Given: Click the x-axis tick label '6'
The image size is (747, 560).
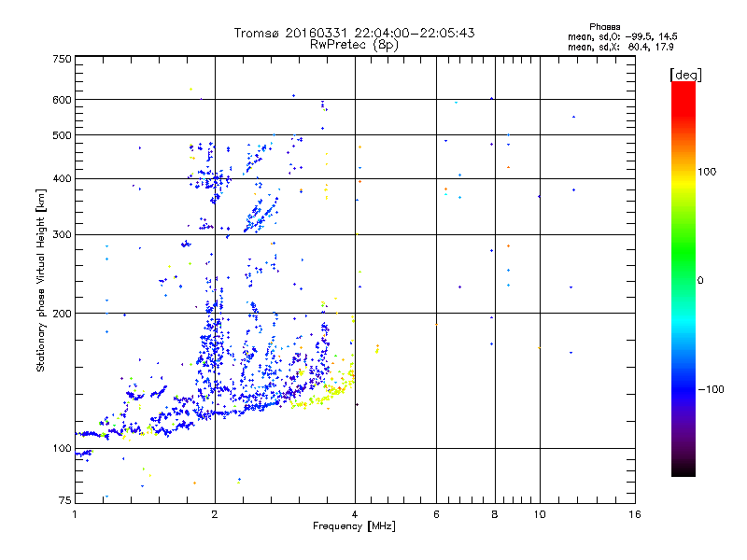Looking at the screenshot, I should pyautogui.click(x=436, y=514).
